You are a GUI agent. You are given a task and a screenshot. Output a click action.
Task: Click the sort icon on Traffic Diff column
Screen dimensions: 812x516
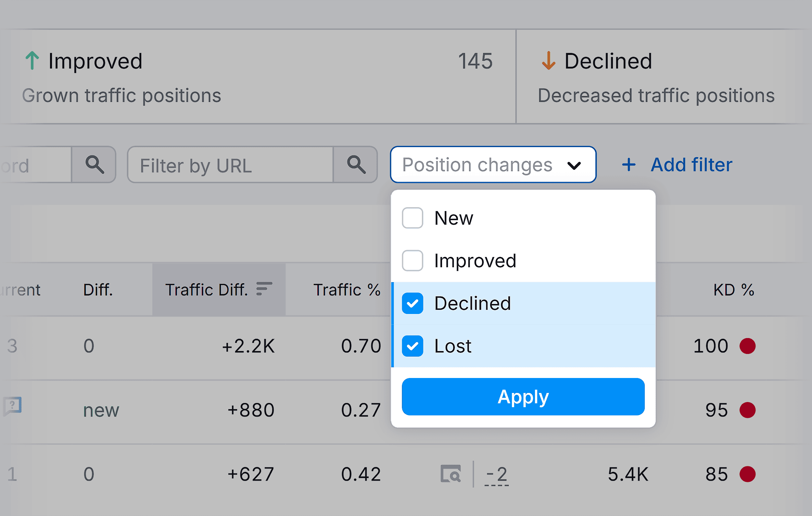click(x=264, y=289)
